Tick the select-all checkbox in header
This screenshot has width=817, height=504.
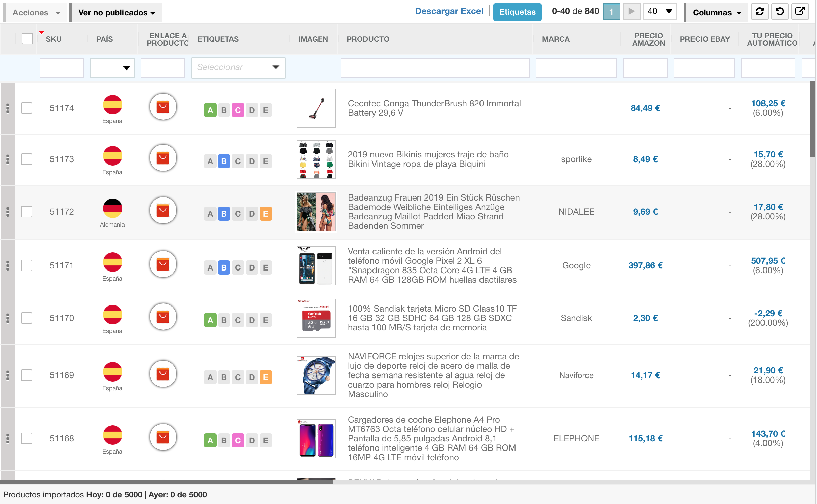(x=27, y=39)
